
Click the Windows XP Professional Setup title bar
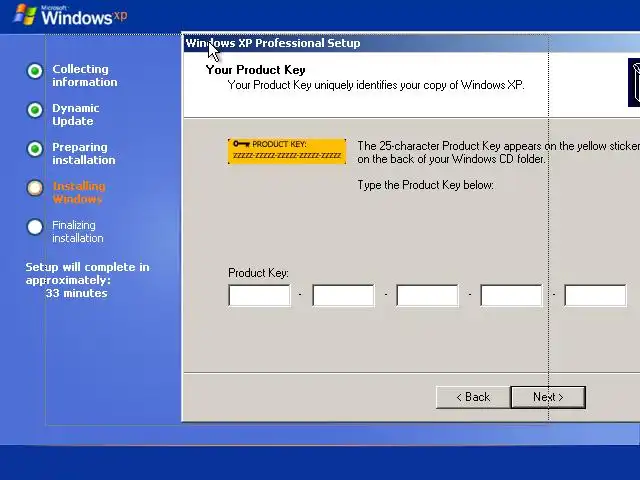[411, 43]
